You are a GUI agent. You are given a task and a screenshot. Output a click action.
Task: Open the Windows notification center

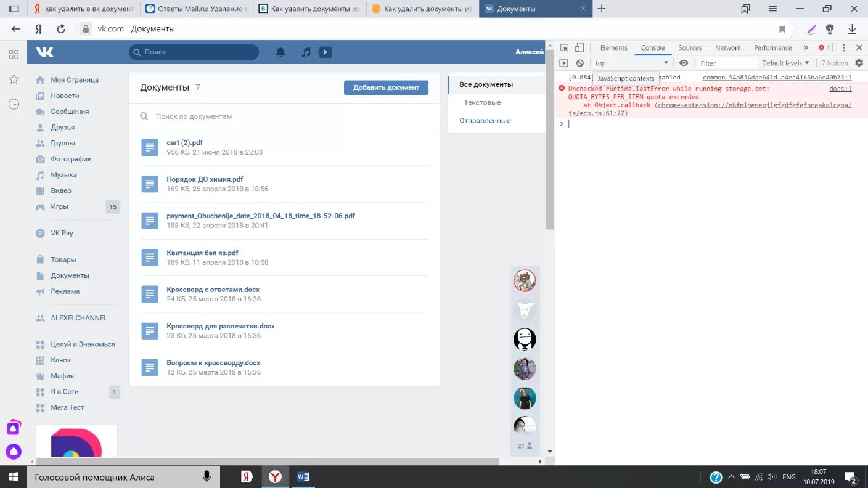(851, 477)
